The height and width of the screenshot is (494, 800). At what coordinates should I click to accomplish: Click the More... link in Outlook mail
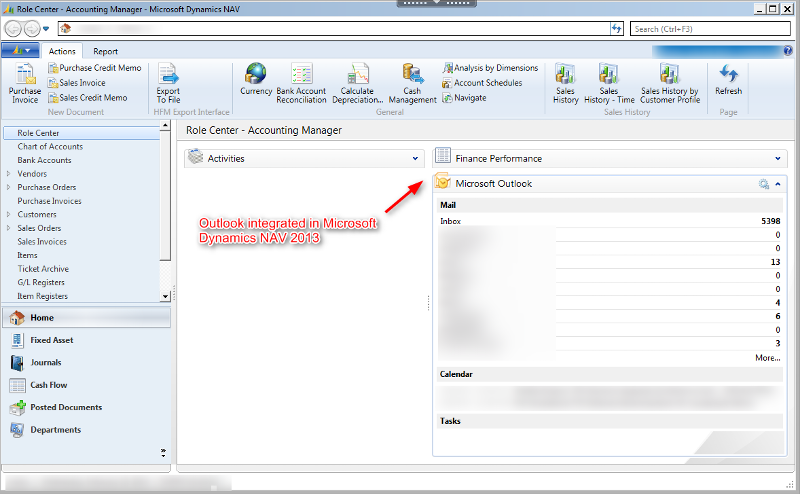click(767, 358)
